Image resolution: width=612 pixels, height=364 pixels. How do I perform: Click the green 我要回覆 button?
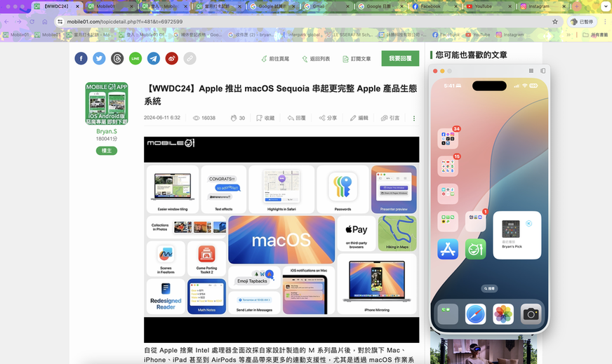[x=400, y=58]
